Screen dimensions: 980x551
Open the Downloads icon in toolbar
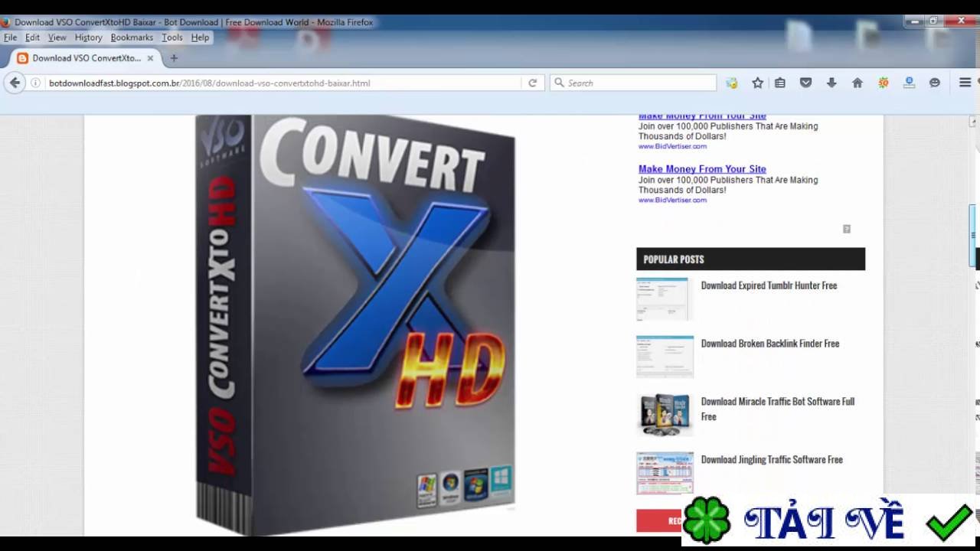click(832, 83)
